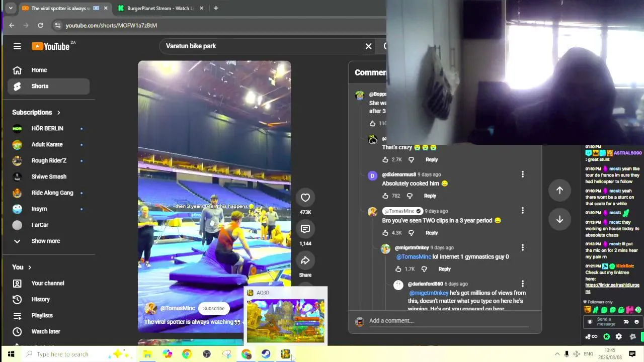The image size is (644, 362).
Task: Expand the 'You' section
Action: pos(22,267)
